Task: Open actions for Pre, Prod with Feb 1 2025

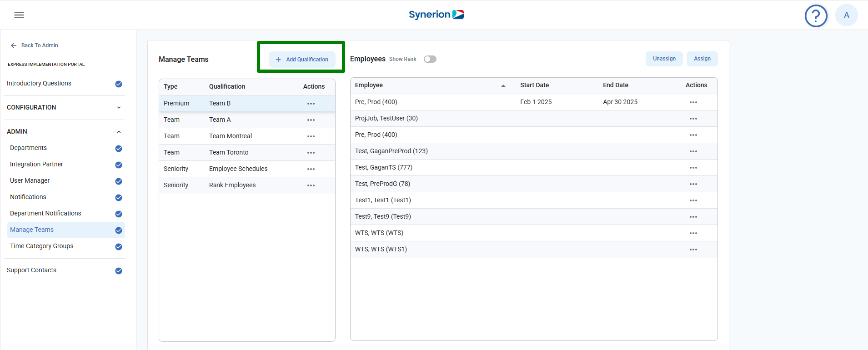Action: (693, 102)
